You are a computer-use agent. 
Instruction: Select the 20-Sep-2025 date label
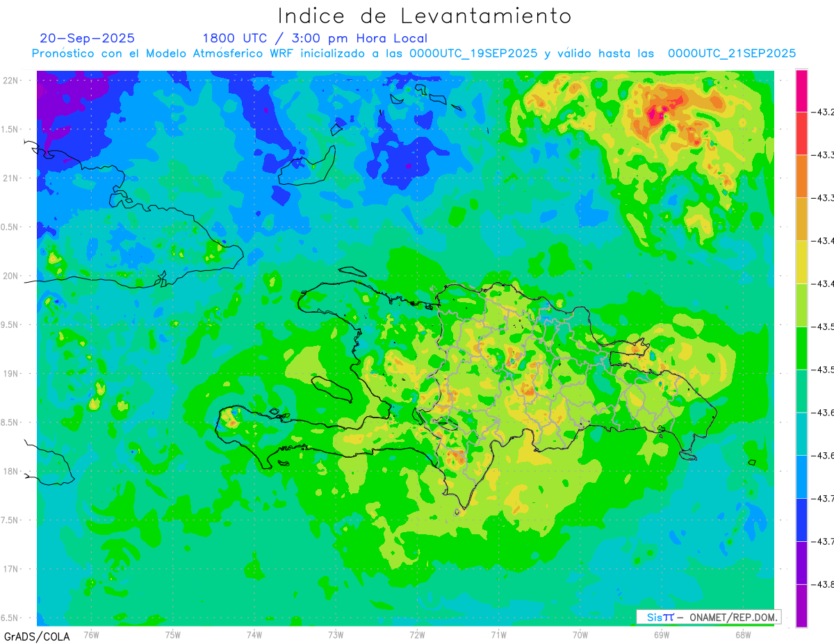[x=88, y=38]
